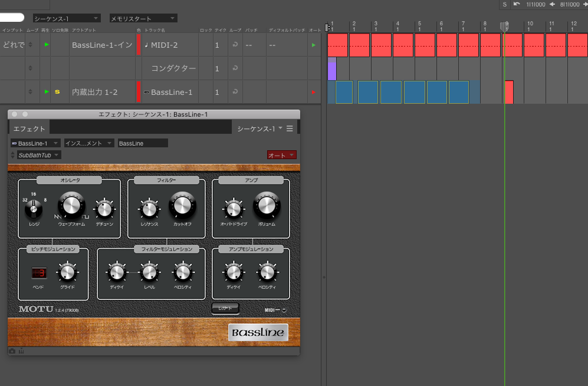This screenshot has height=386, width=588.
Task: Click the 内蔵出力 1-2 output cell
Action: click(102, 92)
